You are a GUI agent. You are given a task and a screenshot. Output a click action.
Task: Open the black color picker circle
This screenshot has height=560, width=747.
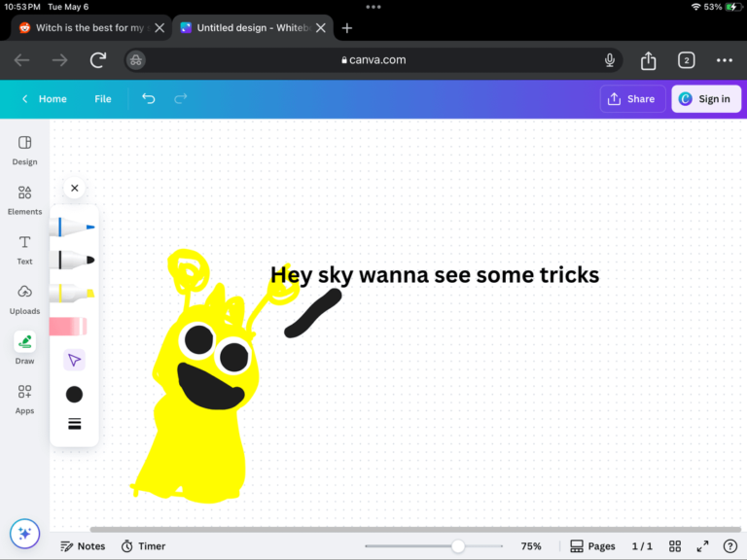74,395
